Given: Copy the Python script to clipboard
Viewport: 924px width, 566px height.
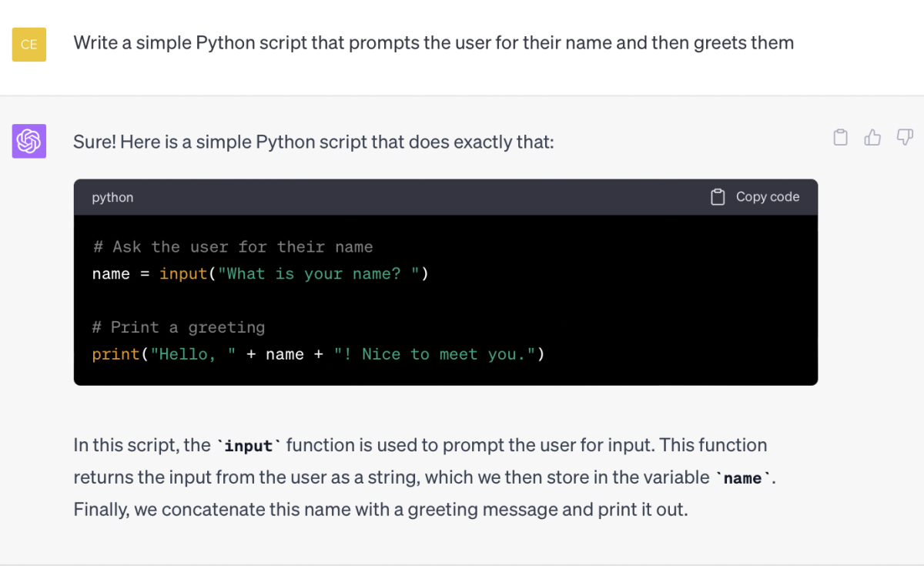Looking at the screenshot, I should pyautogui.click(x=755, y=196).
